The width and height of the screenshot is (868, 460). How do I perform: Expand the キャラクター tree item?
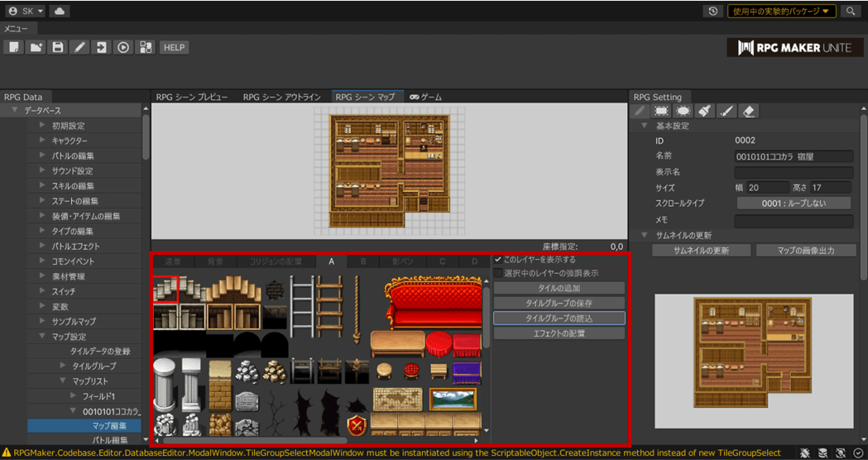[x=43, y=141]
